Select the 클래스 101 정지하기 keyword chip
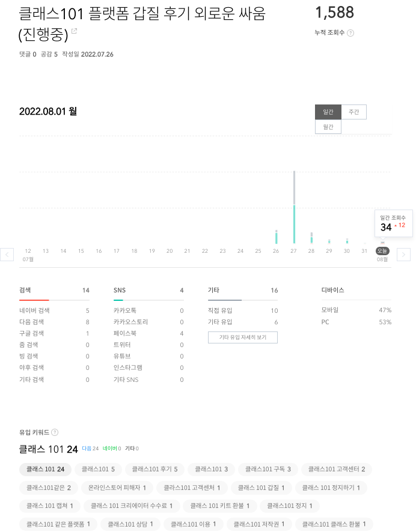416x532 pixels. click(x=331, y=488)
